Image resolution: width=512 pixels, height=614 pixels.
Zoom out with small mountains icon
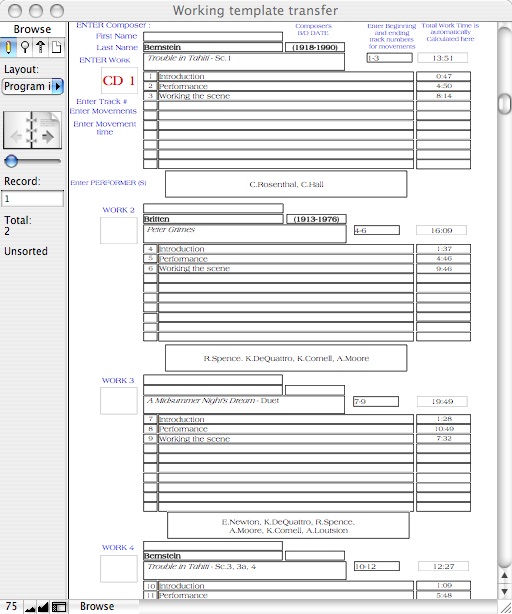point(30,607)
